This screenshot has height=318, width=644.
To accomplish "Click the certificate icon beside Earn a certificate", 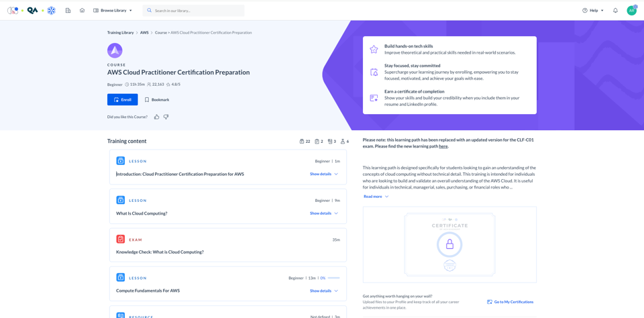I will [374, 98].
